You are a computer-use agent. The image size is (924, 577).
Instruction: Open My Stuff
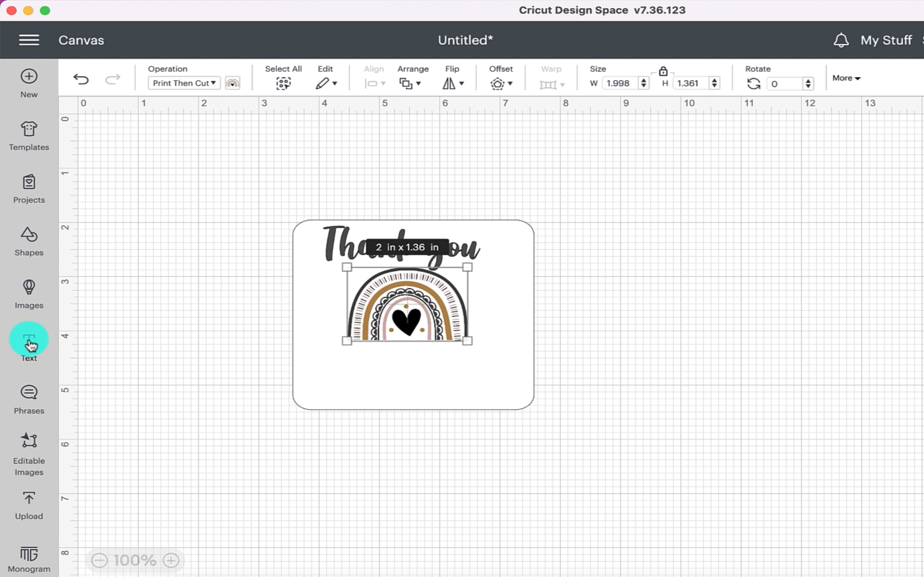(x=886, y=40)
